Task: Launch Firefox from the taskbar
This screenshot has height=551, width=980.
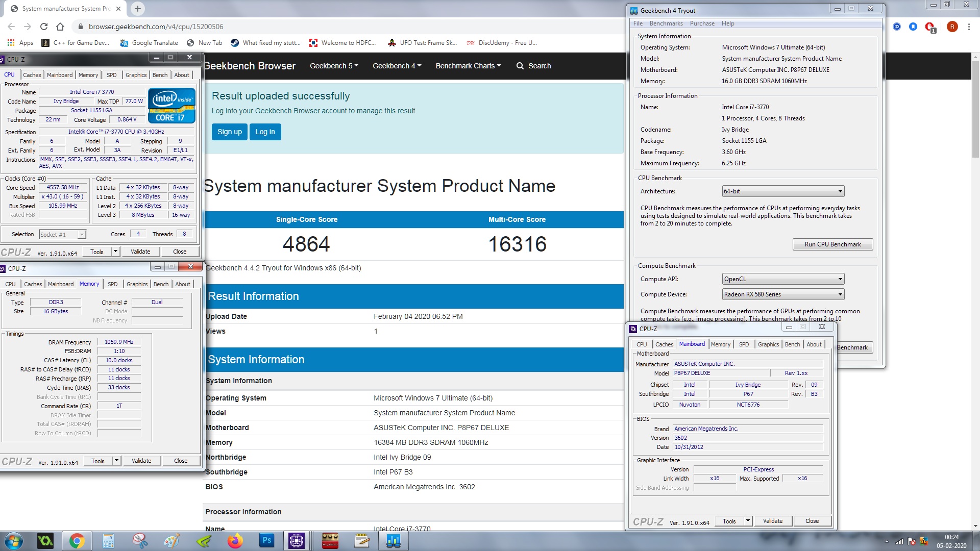Action: coord(235,541)
